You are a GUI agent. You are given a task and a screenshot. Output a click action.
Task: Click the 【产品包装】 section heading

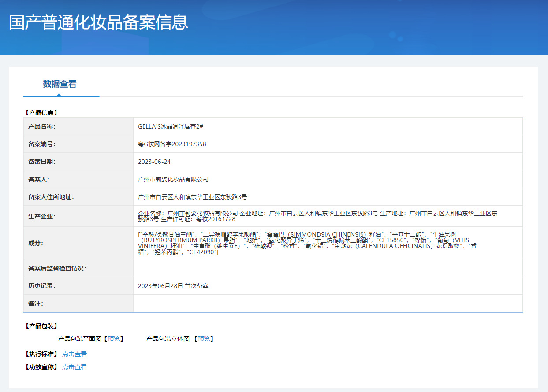click(x=41, y=326)
